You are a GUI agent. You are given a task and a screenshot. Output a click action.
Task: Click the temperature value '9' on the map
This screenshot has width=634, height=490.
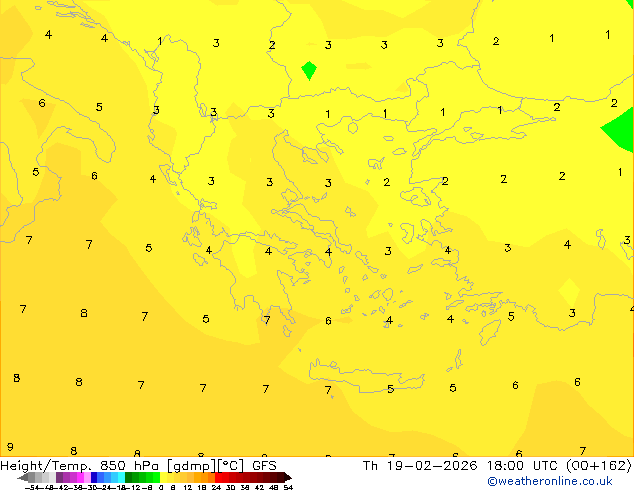(10, 447)
